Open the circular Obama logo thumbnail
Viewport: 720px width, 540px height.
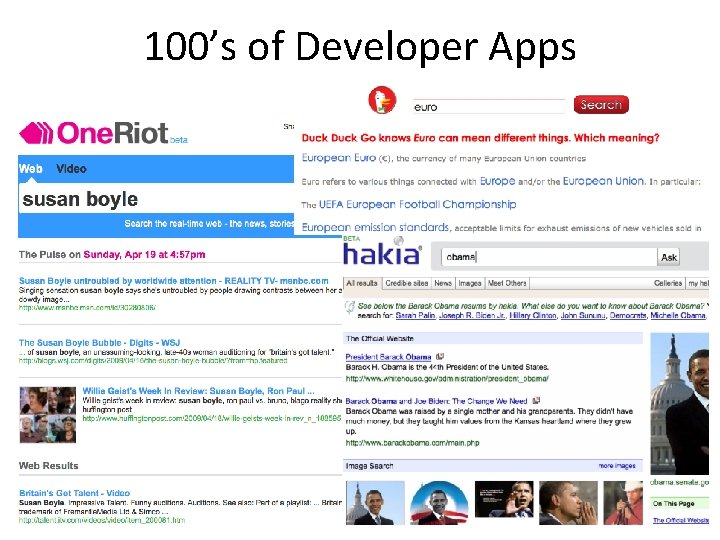coord(439,503)
